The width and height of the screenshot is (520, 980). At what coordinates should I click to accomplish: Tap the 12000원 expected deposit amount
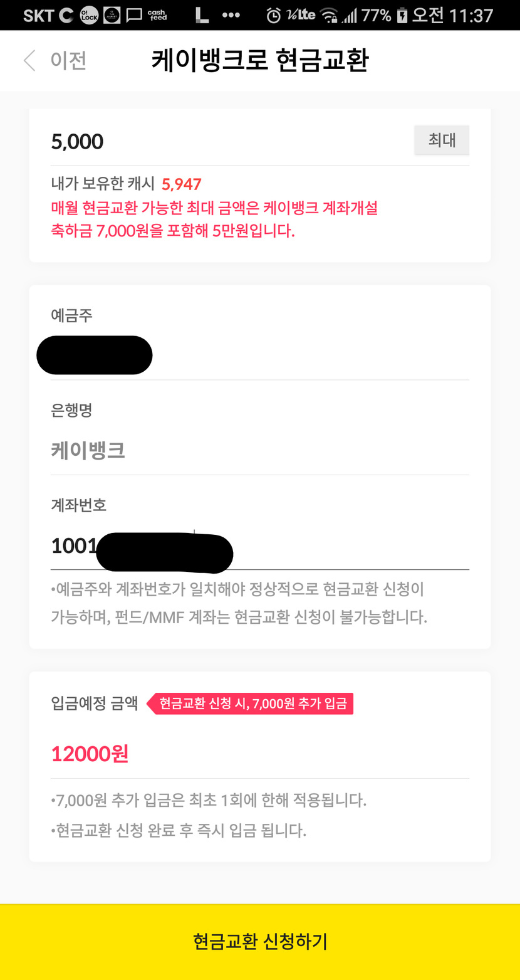click(x=90, y=754)
